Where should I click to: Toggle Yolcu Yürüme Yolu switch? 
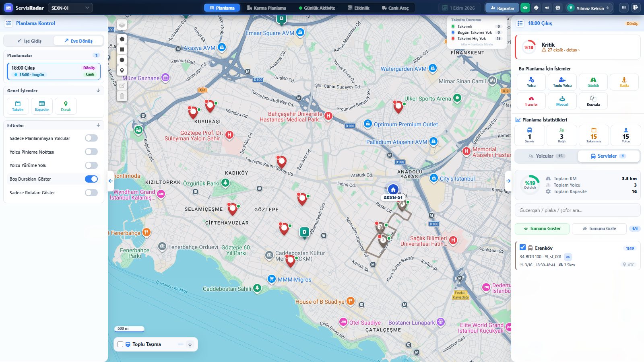(91, 165)
